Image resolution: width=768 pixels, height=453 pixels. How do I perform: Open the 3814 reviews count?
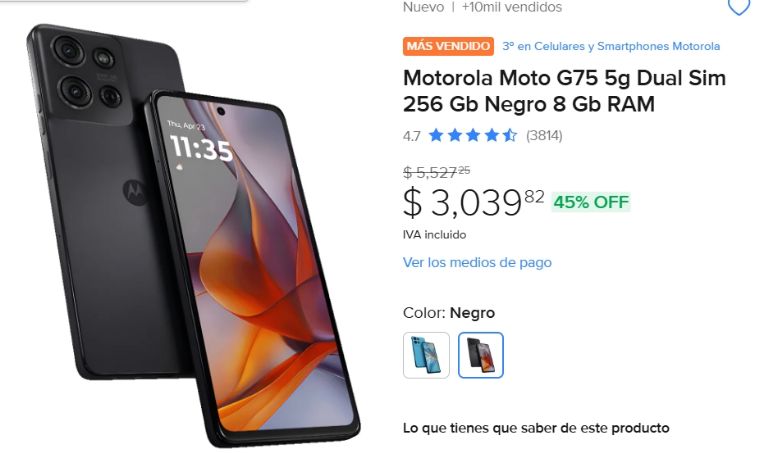pos(544,136)
